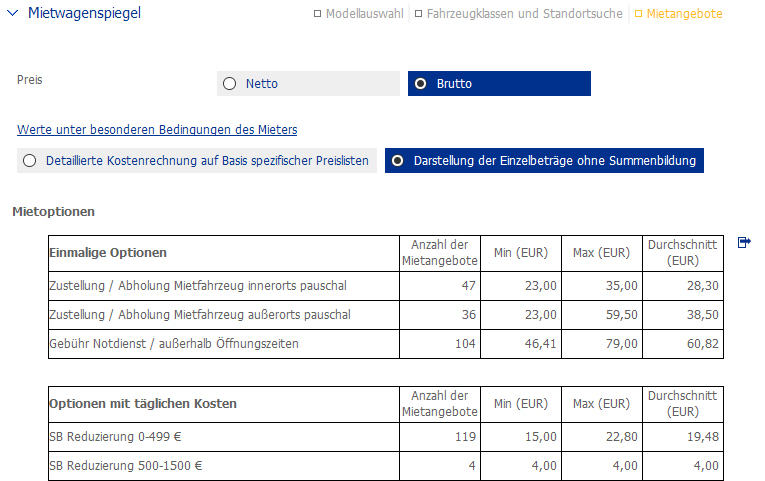Choose Darstellung der Einzelbeträge ohne Summenbildung
The width and height of the screenshot is (765, 481).
pyautogui.click(x=398, y=160)
